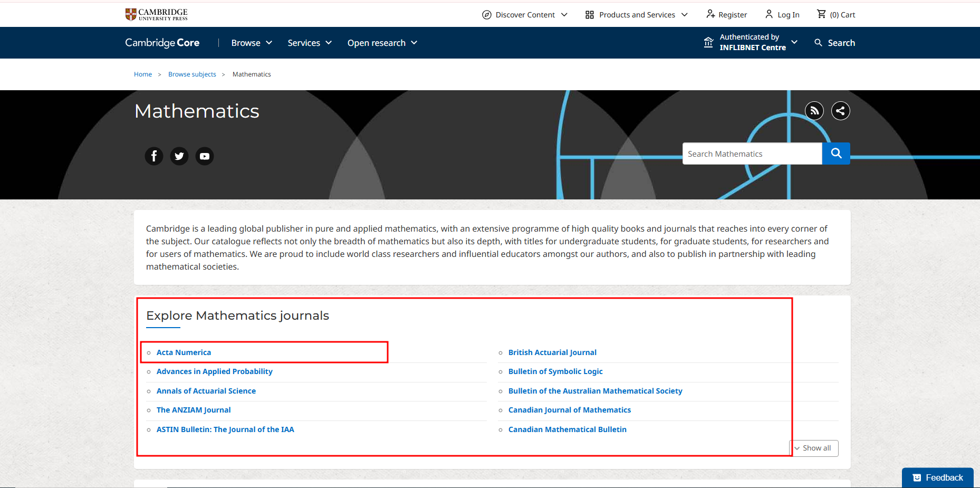This screenshot has height=488, width=980.
Task: Open the YouTube social icon
Action: tap(205, 156)
